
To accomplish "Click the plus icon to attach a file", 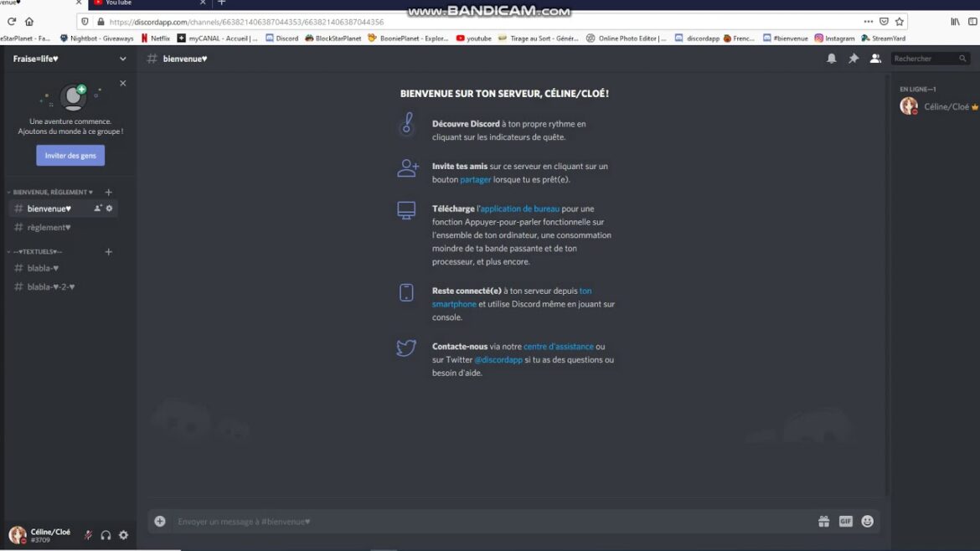I will click(158, 520).
